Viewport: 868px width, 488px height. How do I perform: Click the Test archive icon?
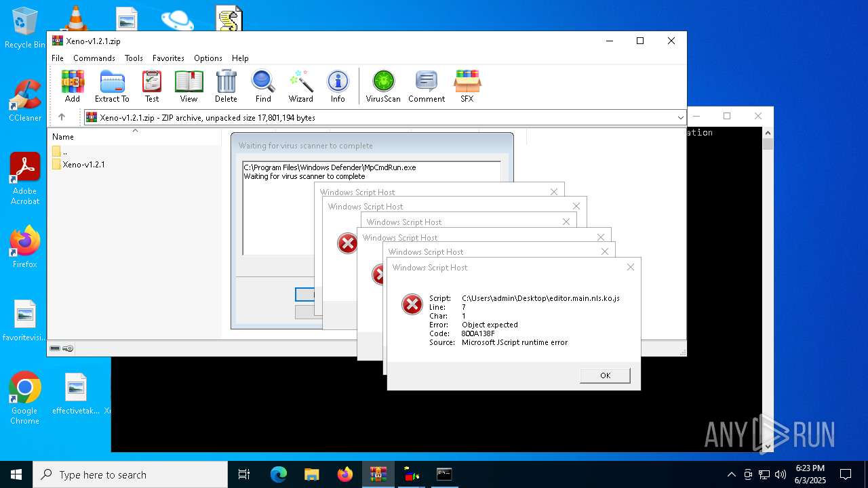[x=152, y=86]
